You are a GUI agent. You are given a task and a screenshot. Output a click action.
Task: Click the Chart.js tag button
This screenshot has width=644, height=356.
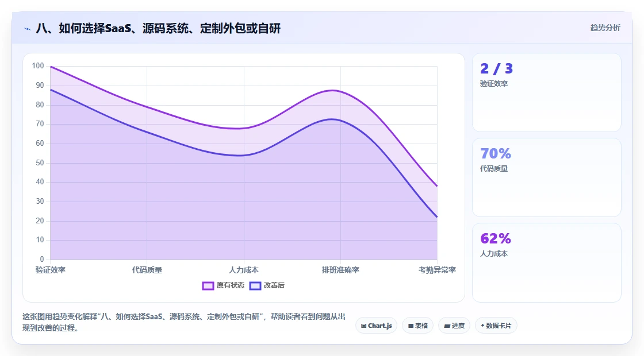click(x=376, y=326)
